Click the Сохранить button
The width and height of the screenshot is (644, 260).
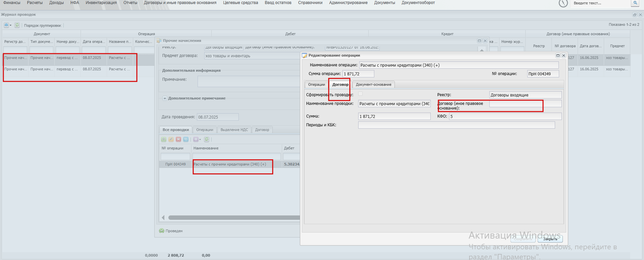[x=523, y=239]
